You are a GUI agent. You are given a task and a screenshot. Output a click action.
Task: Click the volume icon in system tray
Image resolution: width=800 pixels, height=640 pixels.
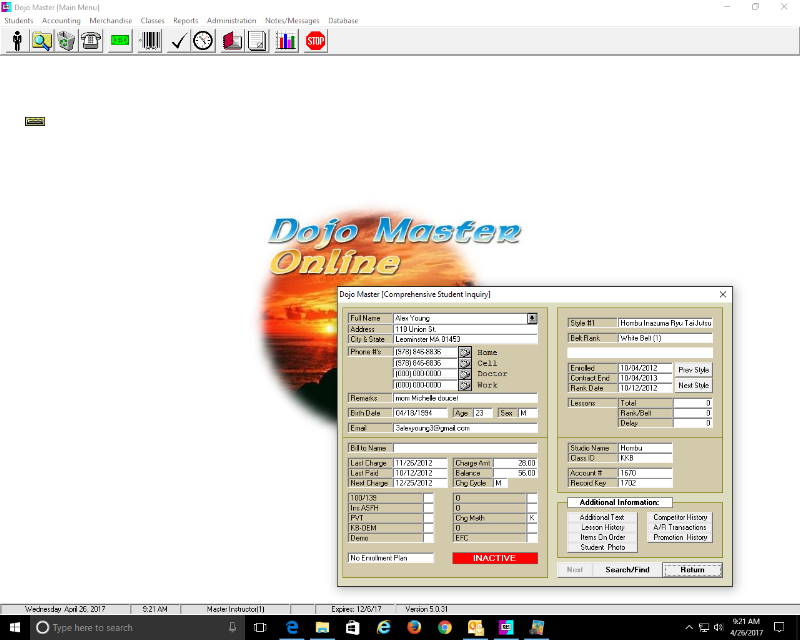[x=719, y=627]
